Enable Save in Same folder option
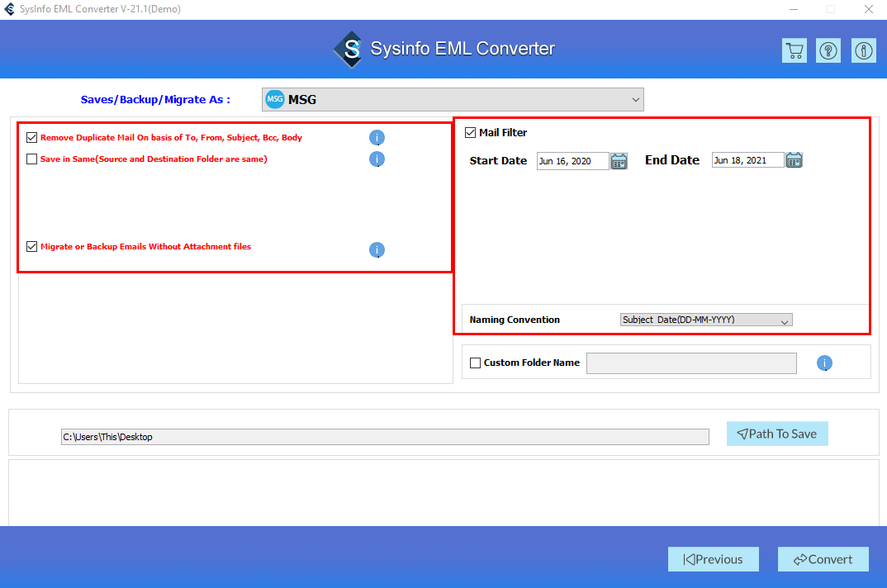Screen dimensions: 887x588 (31, 159)
